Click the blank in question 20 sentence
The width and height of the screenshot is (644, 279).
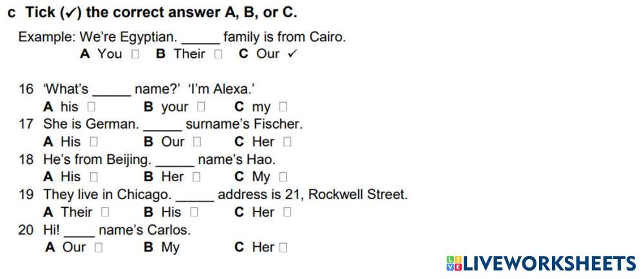79,230
